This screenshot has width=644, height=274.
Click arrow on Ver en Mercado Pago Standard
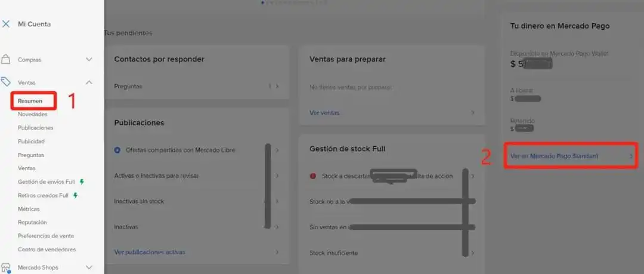click(x=631, y=156)
